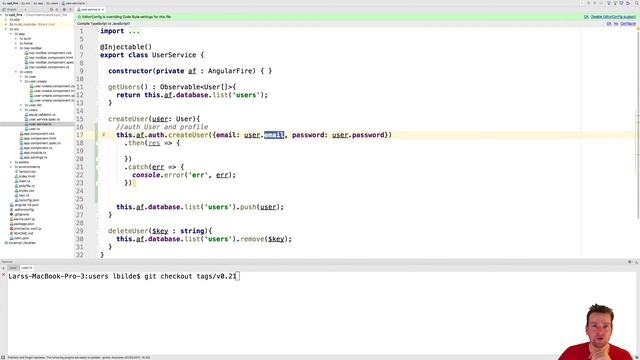
Task: Click ng4_fire in the navigation breadcrumb
Action: (10, 3)
